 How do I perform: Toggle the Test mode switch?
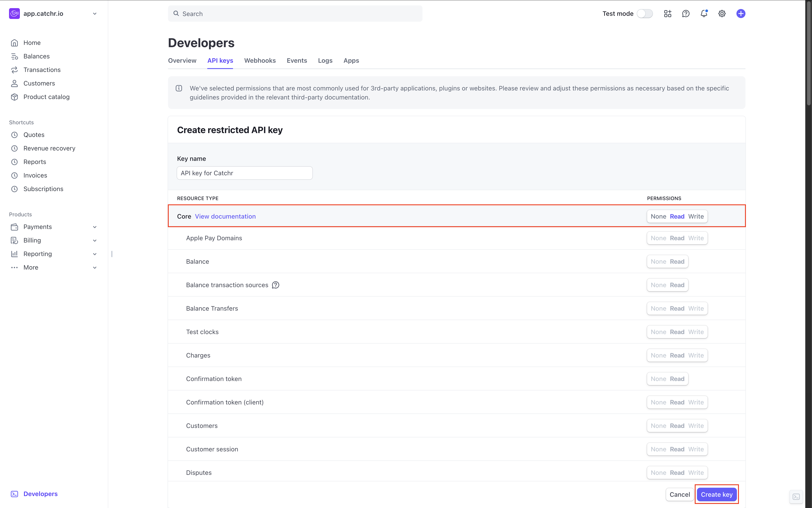coord(645,14)
